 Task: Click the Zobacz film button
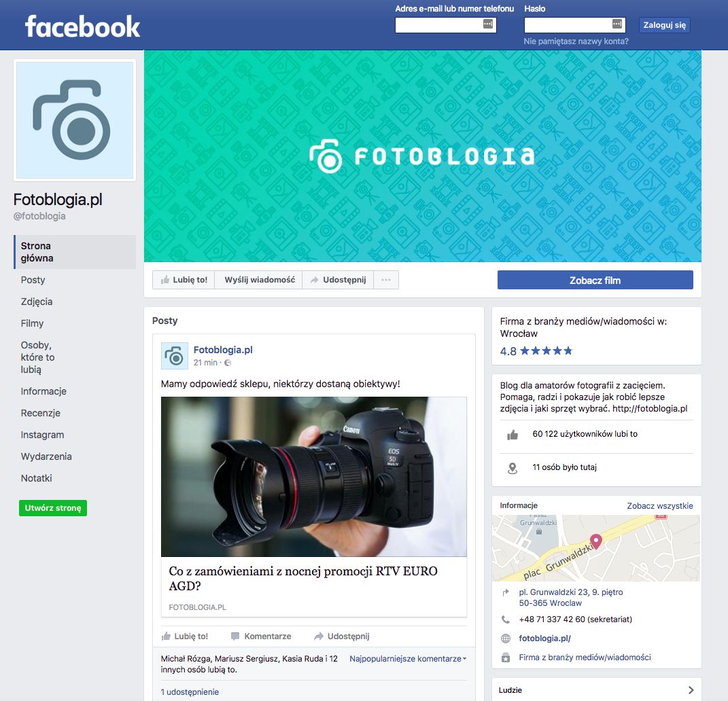pos(595,281)
